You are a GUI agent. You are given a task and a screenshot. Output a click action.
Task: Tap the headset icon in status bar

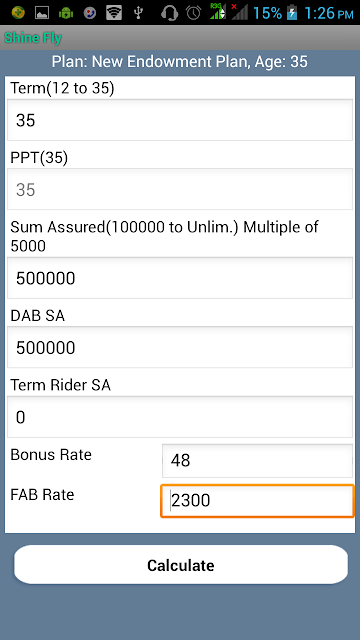(x=169, y=13)
